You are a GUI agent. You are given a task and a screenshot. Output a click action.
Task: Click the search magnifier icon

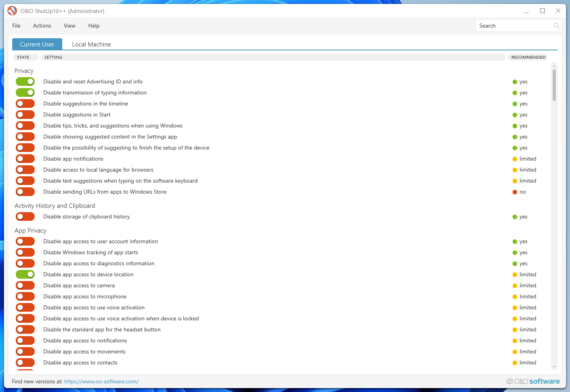556,26
